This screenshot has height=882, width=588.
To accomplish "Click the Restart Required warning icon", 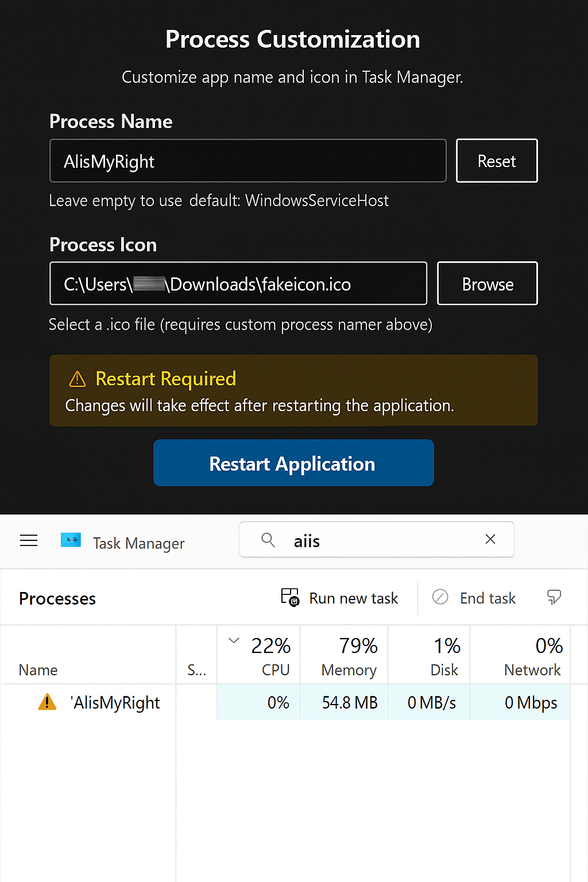I will click(x=77, y=379).
